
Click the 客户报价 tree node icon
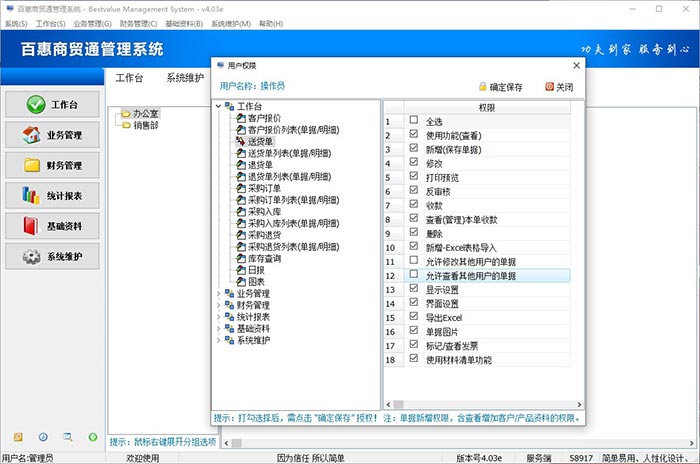click(x=241, y=118)
